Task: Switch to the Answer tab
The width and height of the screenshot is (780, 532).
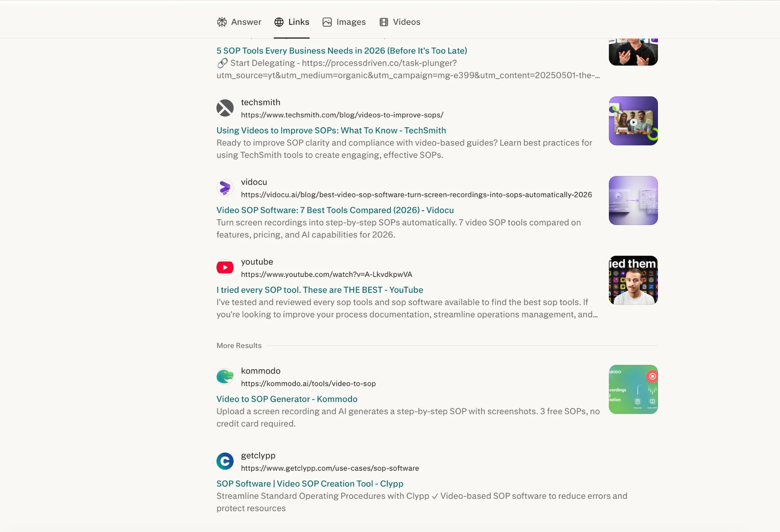Action: point(239,22)
